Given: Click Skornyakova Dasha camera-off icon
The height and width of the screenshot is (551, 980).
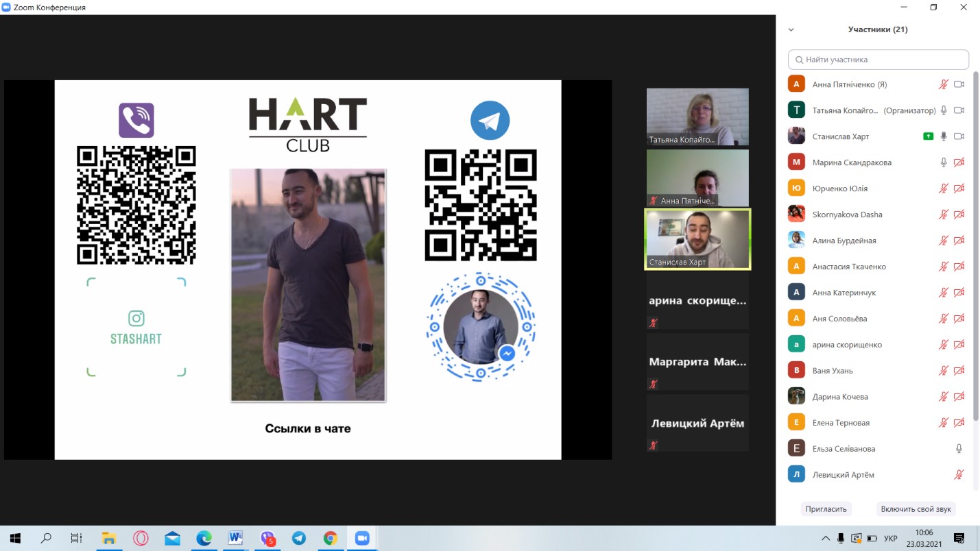Looking at the screenshot, I should click(x=959, y=215).
